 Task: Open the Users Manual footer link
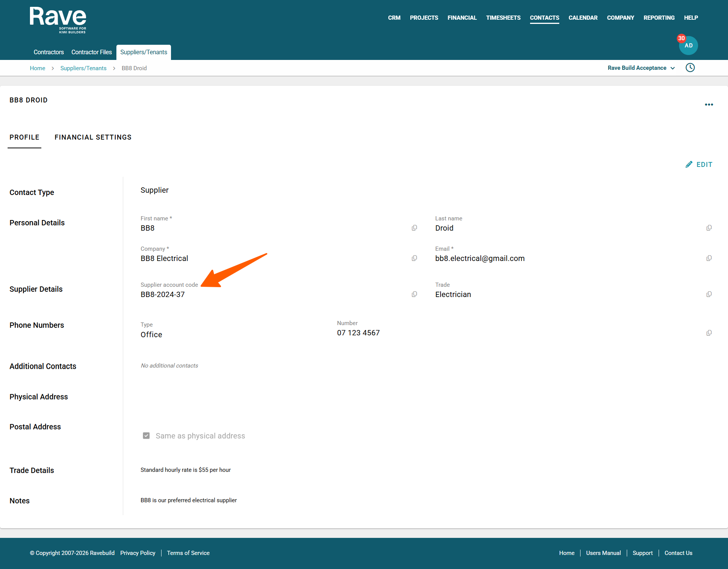click(x=603, y=553)
